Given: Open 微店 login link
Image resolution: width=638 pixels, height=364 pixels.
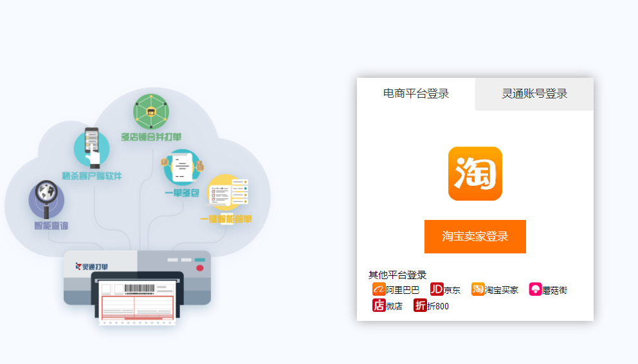Looking at the screenshot, I should click(x=394, y=306).
